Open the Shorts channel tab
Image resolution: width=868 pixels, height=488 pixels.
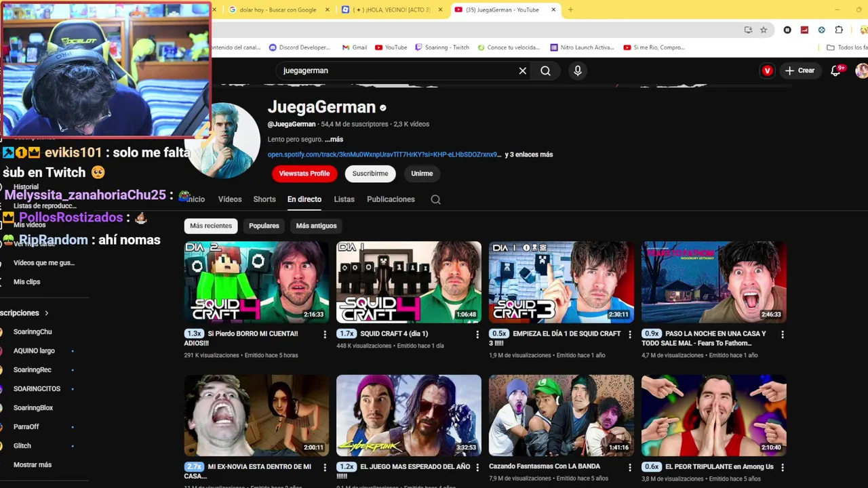[264, 199]
